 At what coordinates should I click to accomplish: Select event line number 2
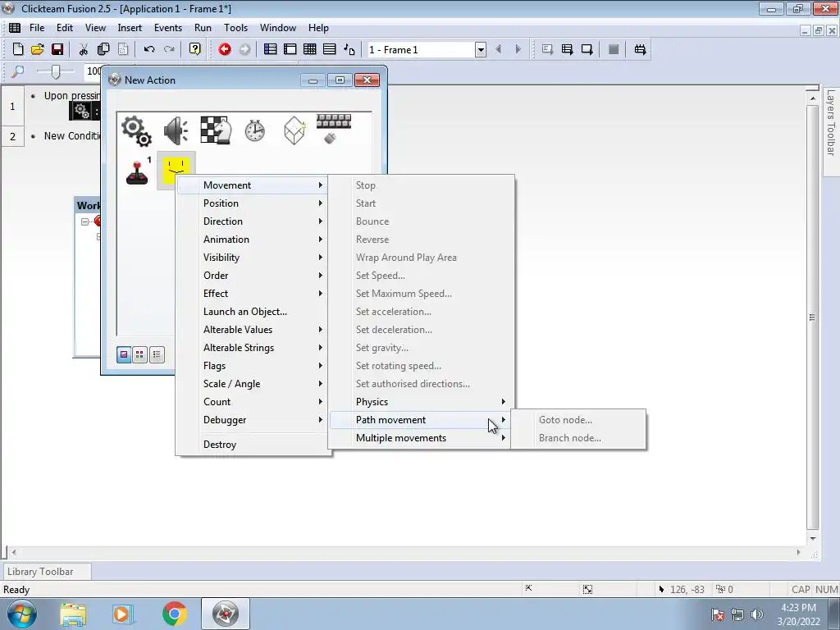pos(12,136)
